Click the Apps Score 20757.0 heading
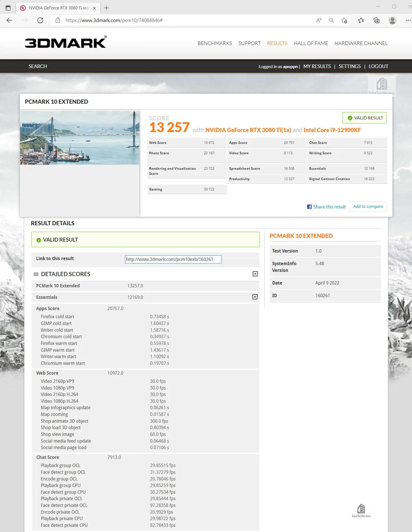Screen dimensions: 412x532 pos(80,308)
